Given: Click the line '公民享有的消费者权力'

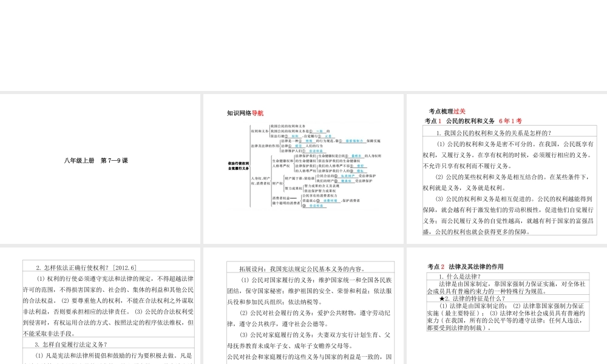Looking at the screenshot, I should click(320, 196).
